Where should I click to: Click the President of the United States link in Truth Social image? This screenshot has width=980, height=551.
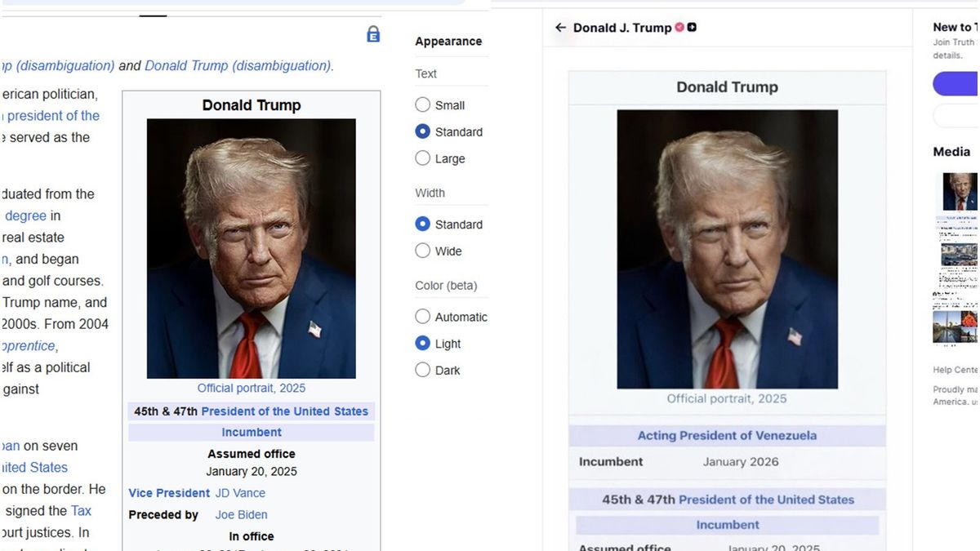coord(766,500)
